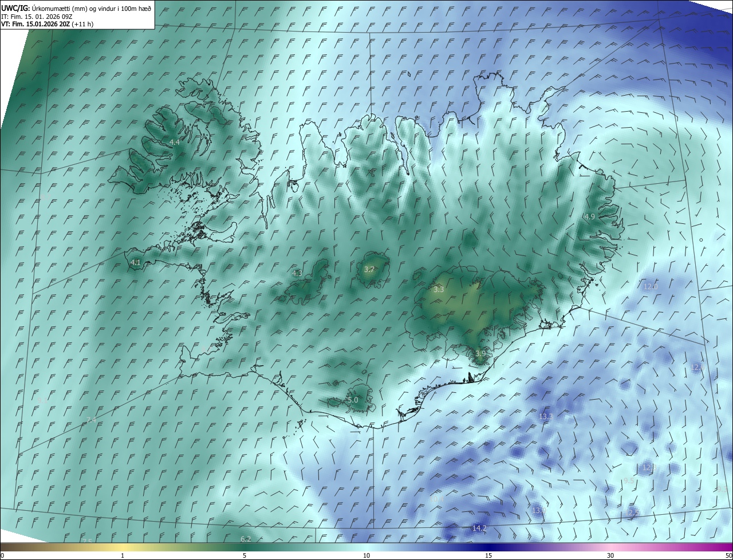Click the 4.1 value on Snæfellsnes peninsula
Viewport: 733px width, 560px height.
coord(136,262)
